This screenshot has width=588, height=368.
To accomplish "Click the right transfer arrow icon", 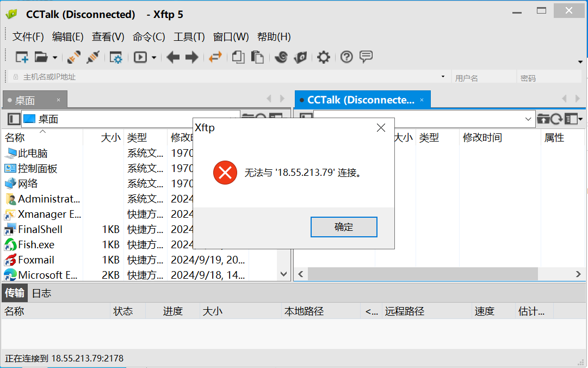I will (x=192, y=57).
